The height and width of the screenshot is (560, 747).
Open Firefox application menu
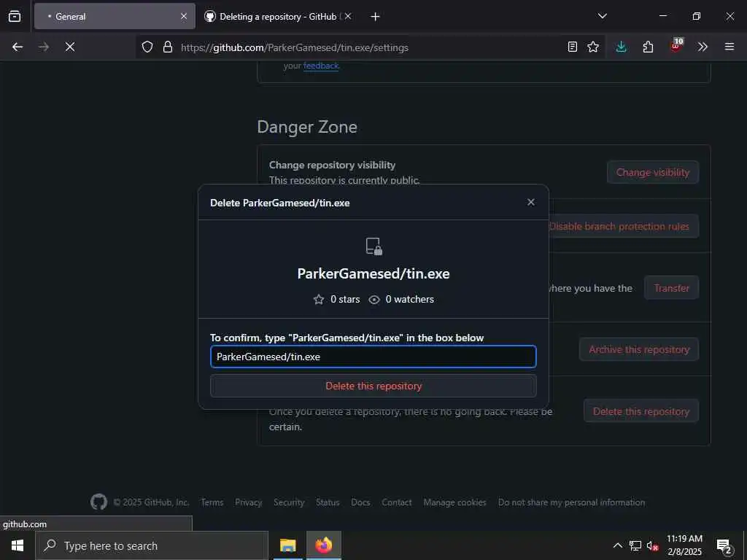729,47
